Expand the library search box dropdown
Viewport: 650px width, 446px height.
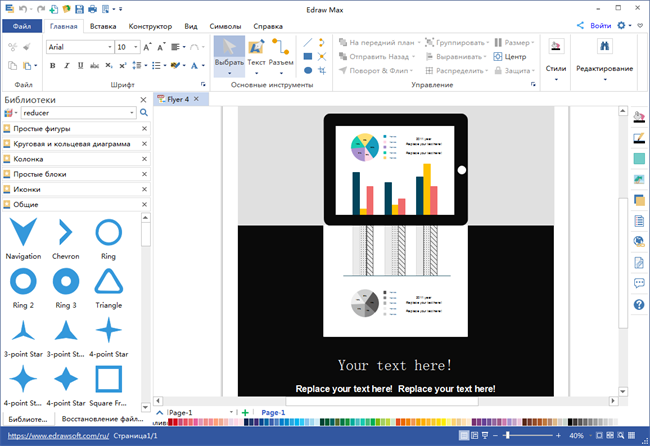click(x=132, y=113)
